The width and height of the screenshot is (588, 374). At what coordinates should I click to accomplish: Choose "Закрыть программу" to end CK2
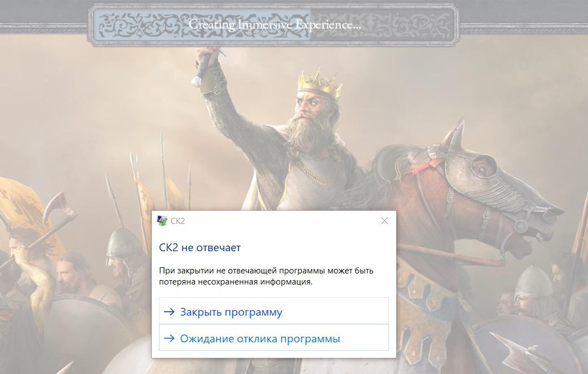[274, 311]
